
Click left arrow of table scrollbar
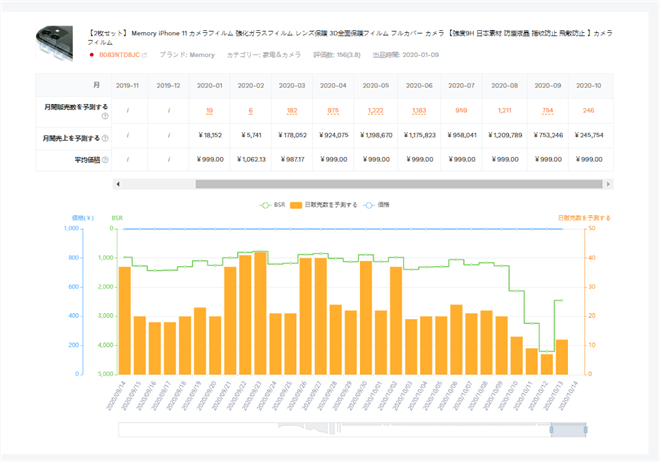coord(118,184)
